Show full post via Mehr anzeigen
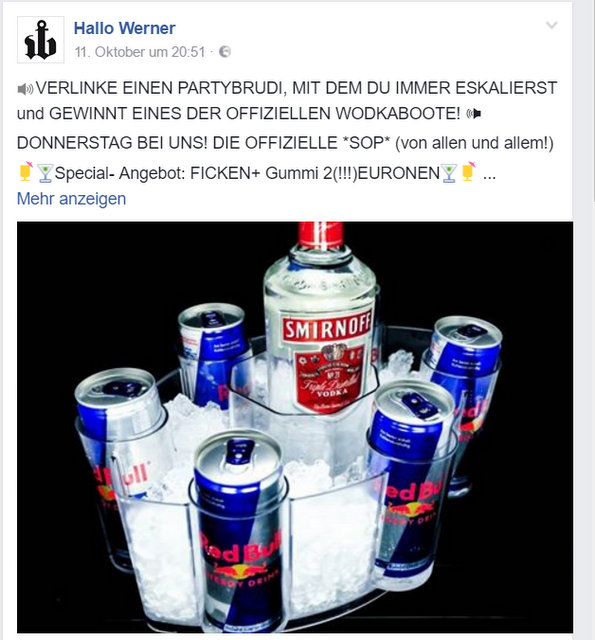595x640 pixels. [x=71, y=199]
